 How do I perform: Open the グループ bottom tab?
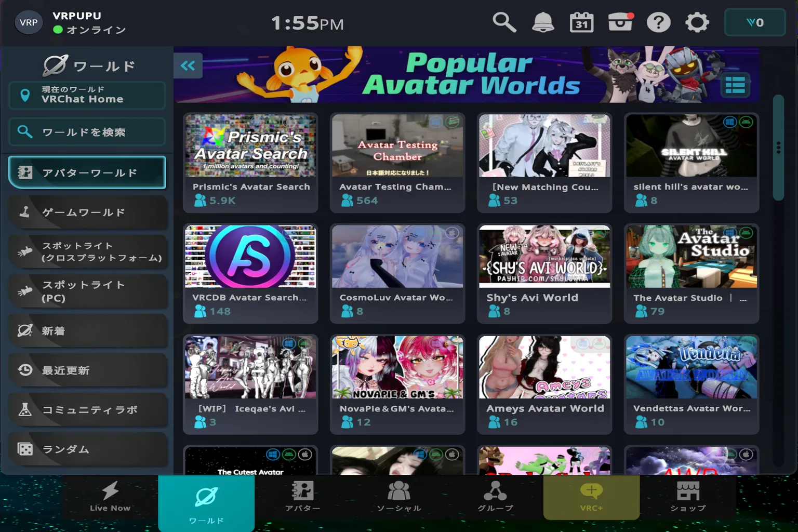click(495, 497)
